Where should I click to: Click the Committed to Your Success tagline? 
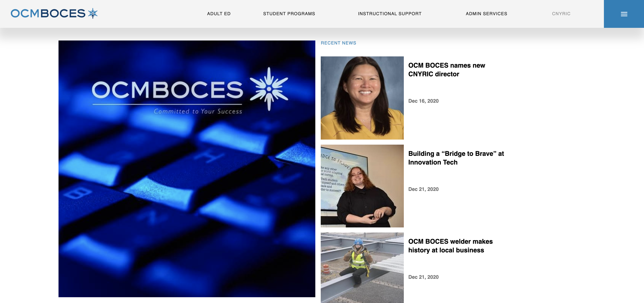coord(198,111)
